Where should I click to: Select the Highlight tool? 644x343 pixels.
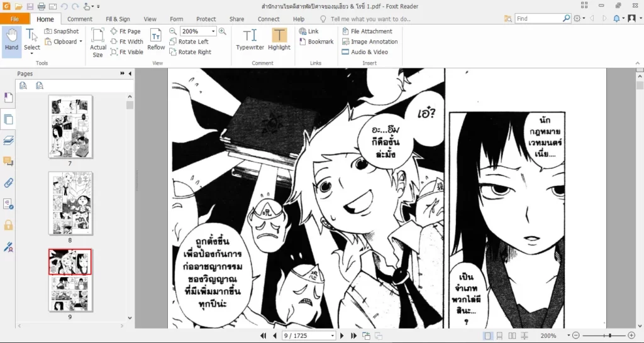point(279,40)
